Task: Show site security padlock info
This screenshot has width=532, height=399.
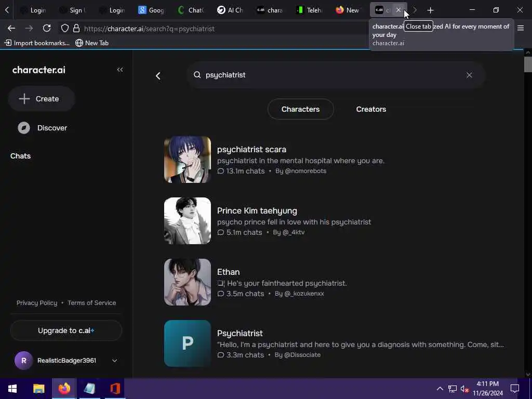Action: tap(76, 29)
